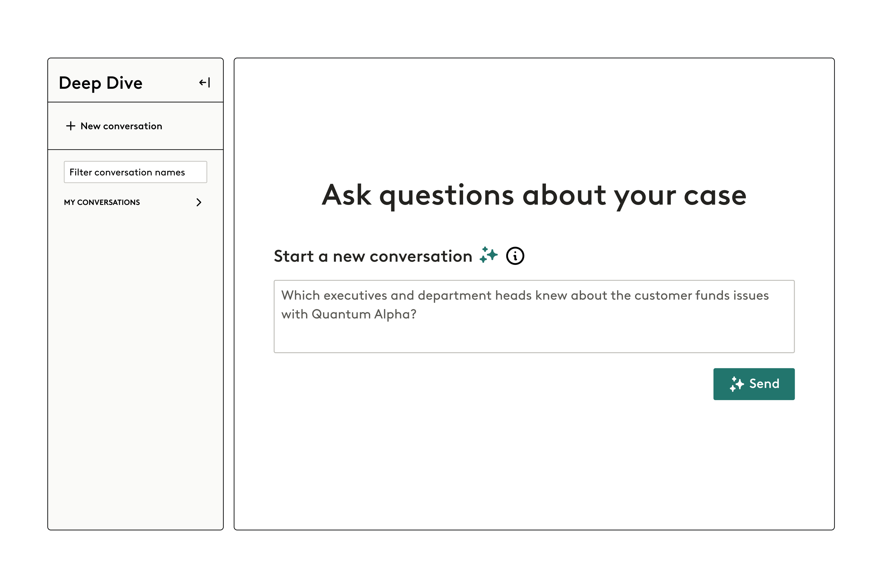The height and width of the screenshot is (588, 882).
Task: Click the sparkle icon next to Start a new conversation
Action: point(489,255)
